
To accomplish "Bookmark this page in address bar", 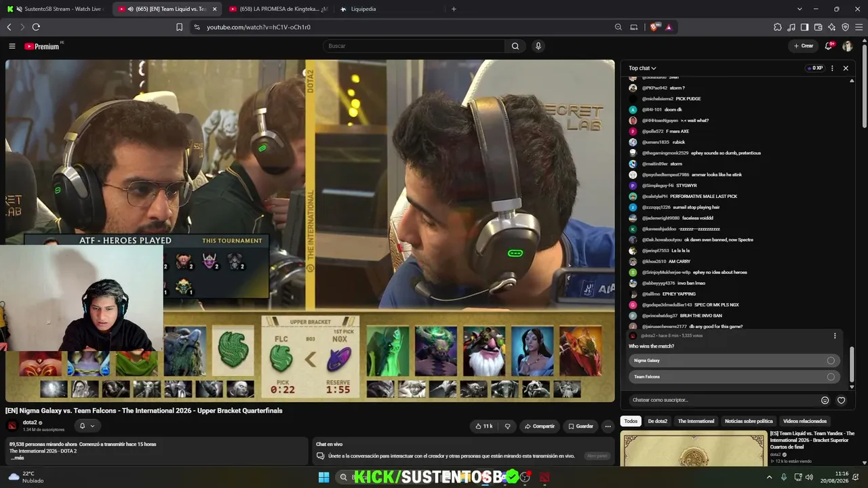I will coord(179,27).
